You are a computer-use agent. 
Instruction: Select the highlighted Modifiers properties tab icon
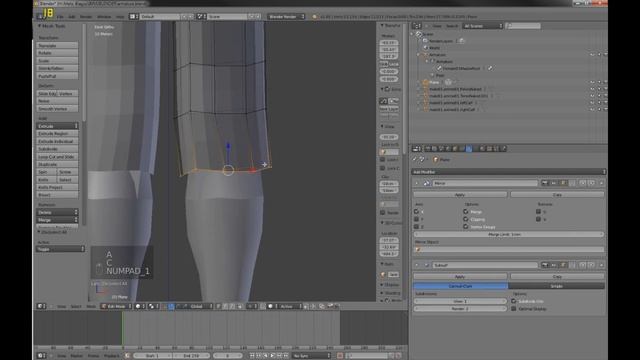point(469,149)
